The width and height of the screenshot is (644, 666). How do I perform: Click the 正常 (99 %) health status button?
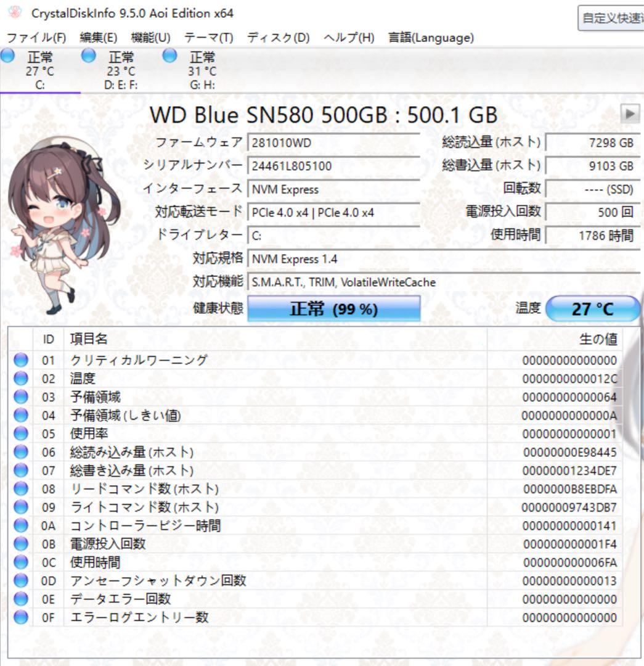click(333, 309)
